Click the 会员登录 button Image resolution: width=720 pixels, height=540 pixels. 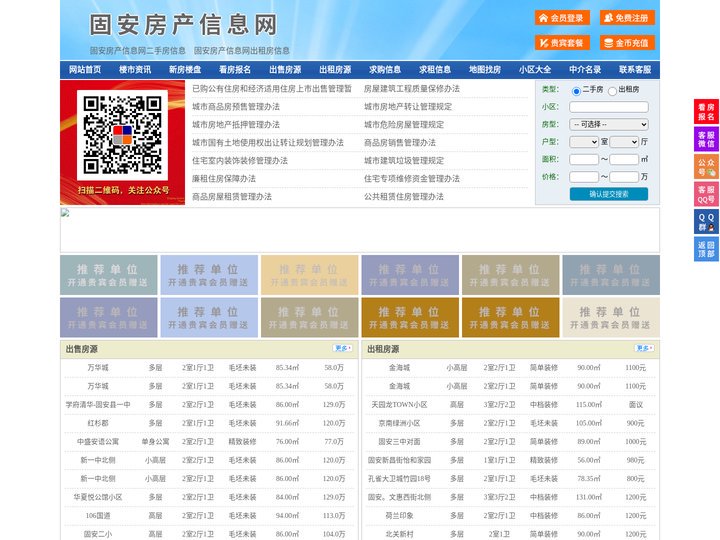click(x=562, y=18)
